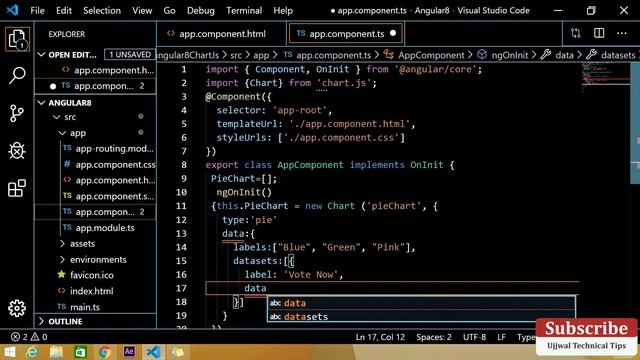The width and height of the screenshot is (640, 360).
Task: Collapse the ANGULAR8 folder section
Action: coord(41,103)
